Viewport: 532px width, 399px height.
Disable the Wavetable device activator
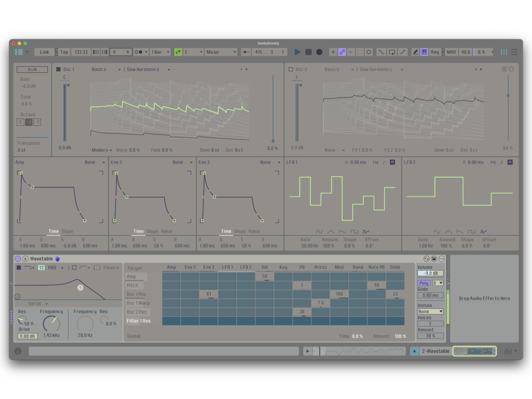pos(18,258)
